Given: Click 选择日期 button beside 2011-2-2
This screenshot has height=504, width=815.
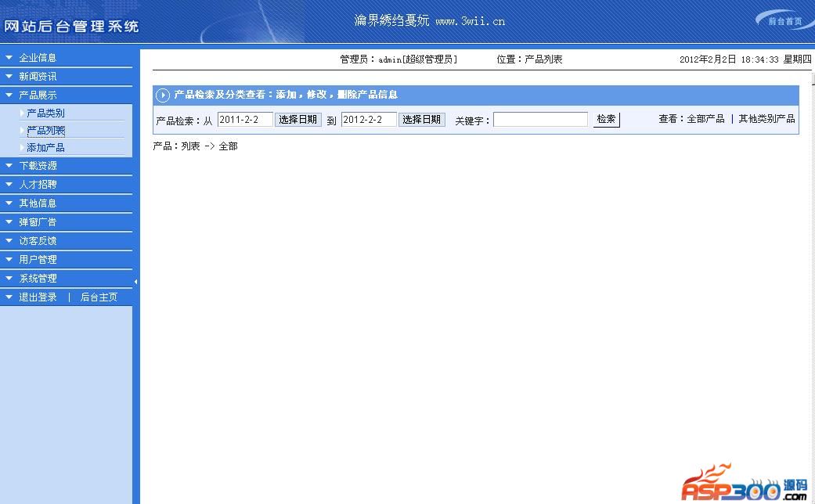Looking at the screenshot, I should (x=298, y=120).
